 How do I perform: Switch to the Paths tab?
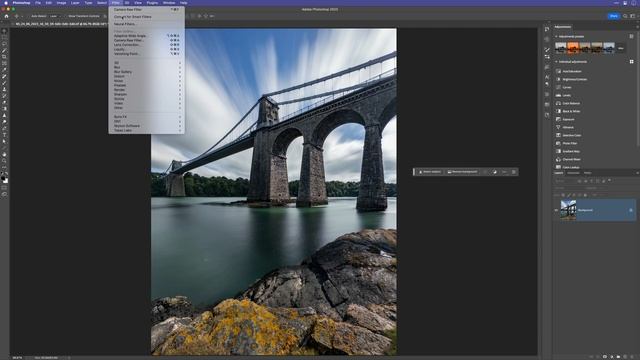tap(587, 173)
